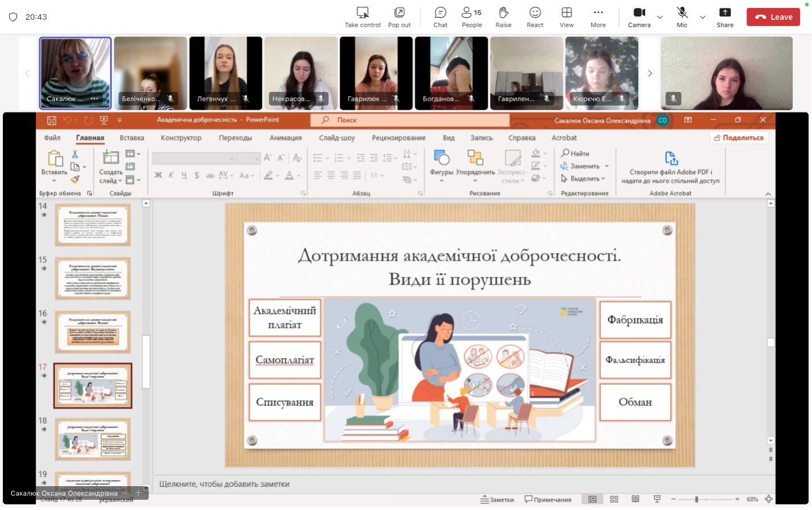This screenshot has width=812, height=510.
Task: Toggle the Camera on or off
Action: click(639, 17)
